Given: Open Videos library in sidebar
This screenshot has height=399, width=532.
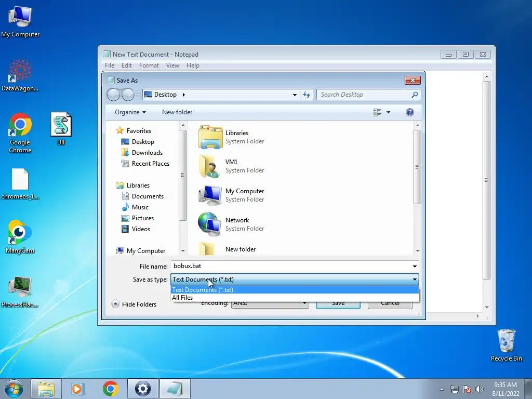Looking at the screenshot, I should tap(136, 229).
